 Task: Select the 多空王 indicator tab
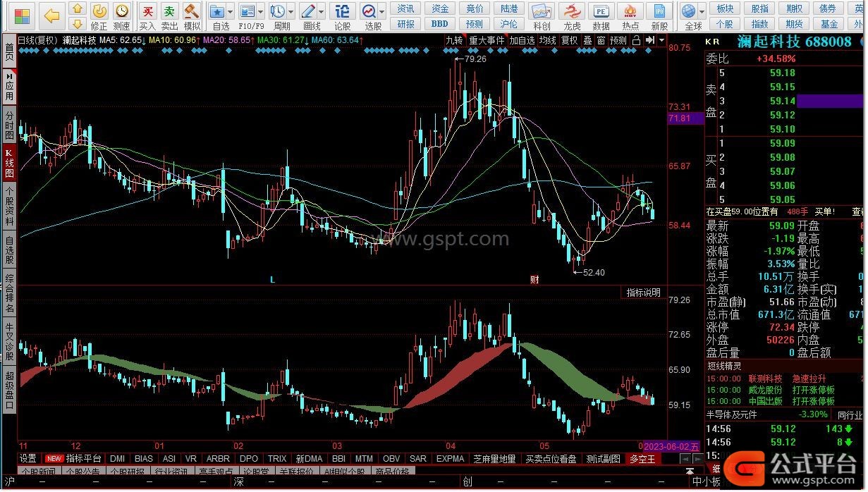[x=642, y=459]
